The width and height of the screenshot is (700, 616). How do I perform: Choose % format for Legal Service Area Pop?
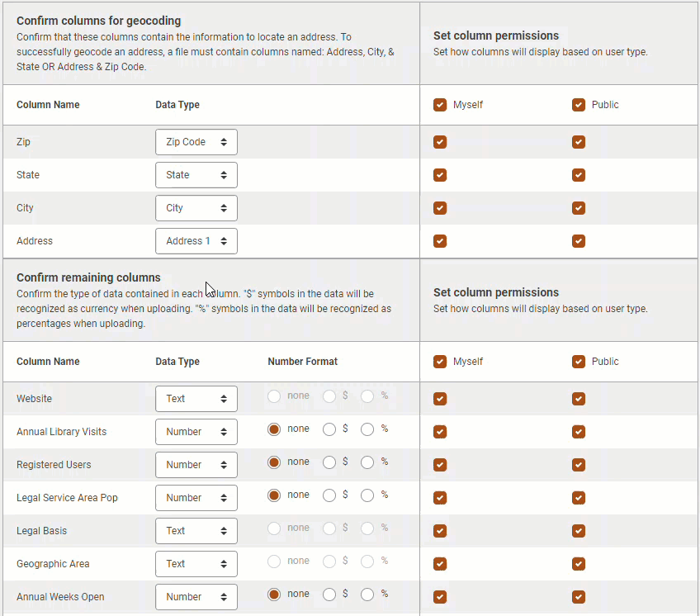click(x=367, y=495)
